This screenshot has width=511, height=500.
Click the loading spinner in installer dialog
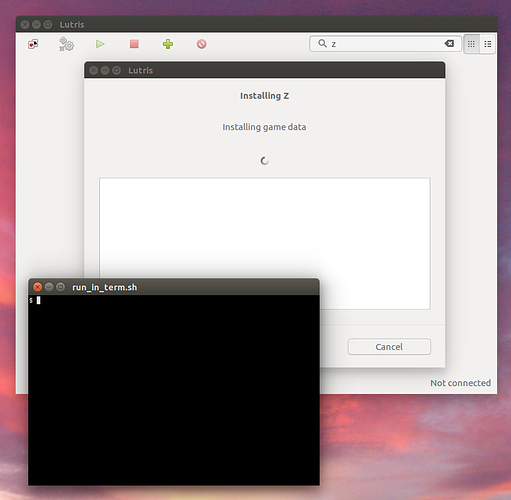pos(264,161)
